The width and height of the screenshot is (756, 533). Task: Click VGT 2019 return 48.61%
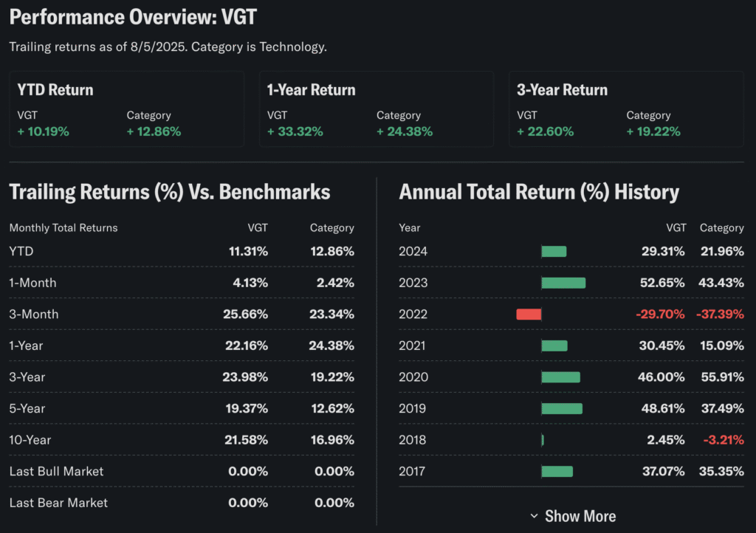pyautogui.click(x=663, y=409)
